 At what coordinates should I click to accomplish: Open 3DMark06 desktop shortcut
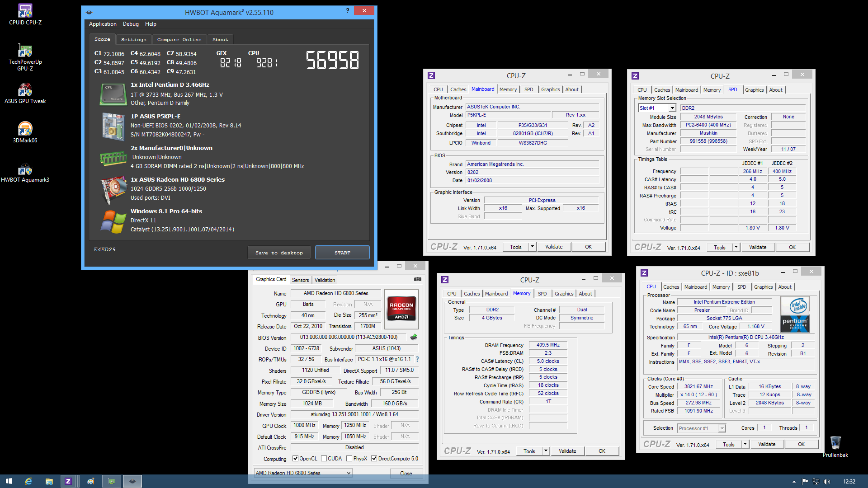click(25, 132)
